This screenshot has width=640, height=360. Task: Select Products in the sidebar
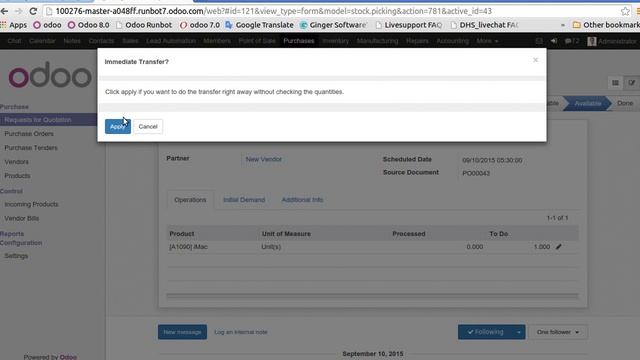(x=17, y=176)
